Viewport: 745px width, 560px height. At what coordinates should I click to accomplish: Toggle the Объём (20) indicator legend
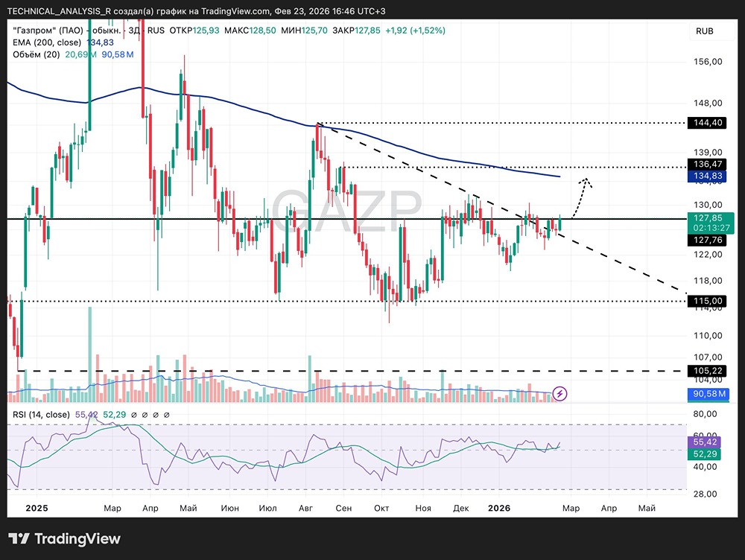click(x=36, y=54)
